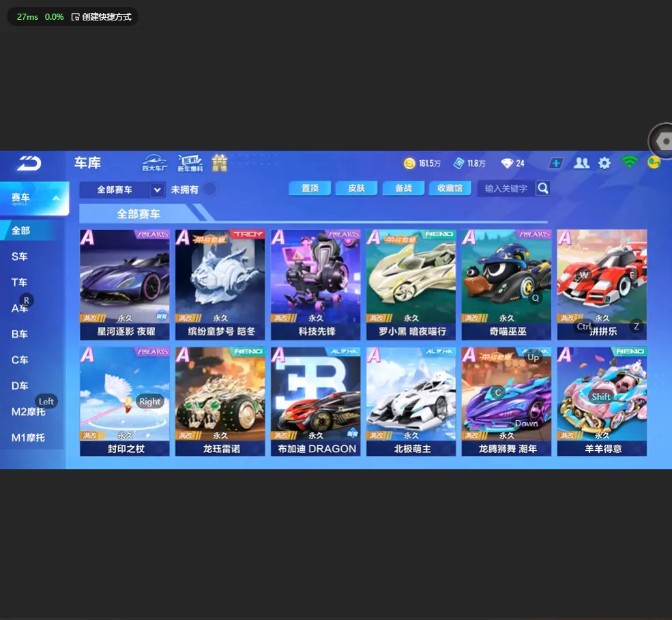Open the golden gift box icon
The height and width of the screenshot is (620, 672).
[x=220, y=163]
